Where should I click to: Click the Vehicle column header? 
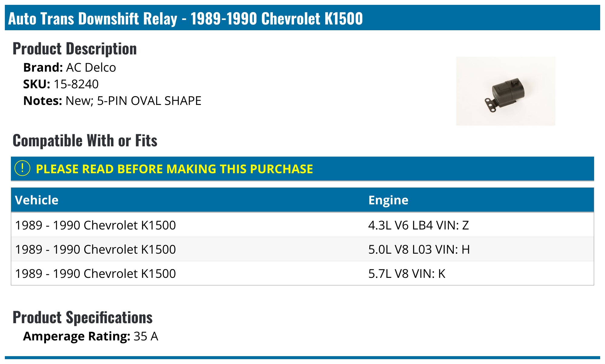pyautogui.click(x=37, y=200)
